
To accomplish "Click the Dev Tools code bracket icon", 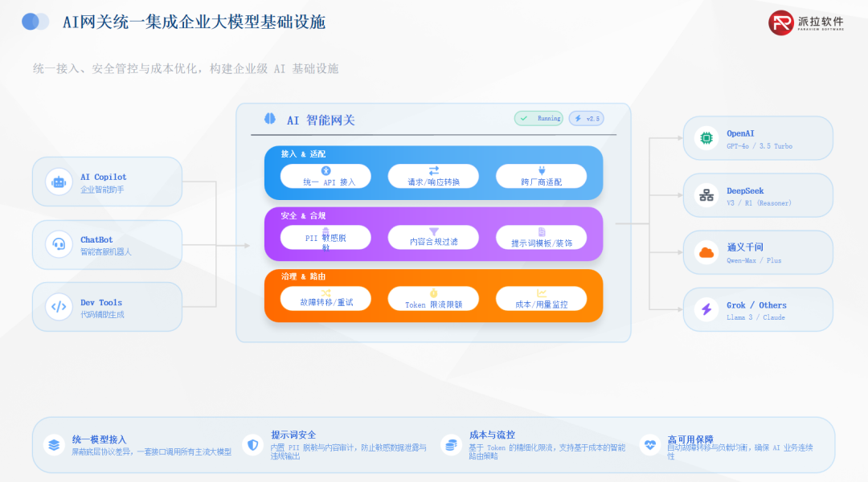I will coord(59,307).
